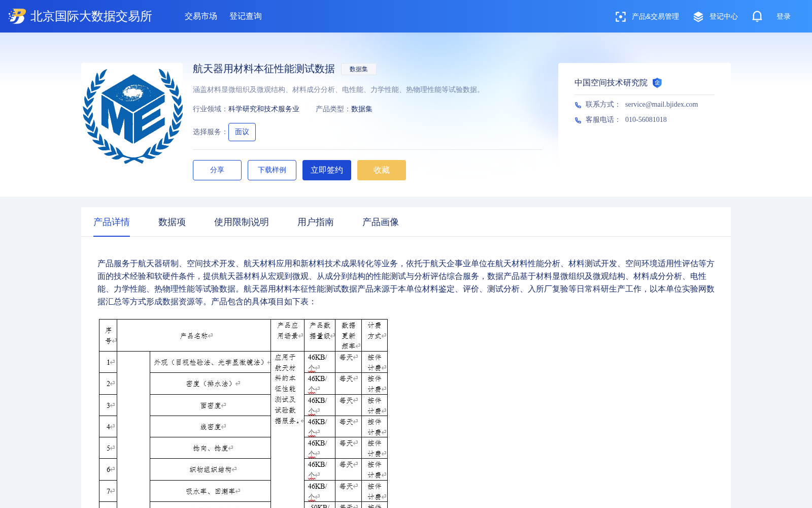Click the 下载样例 button
812x508 pixels.
point(272,170)
